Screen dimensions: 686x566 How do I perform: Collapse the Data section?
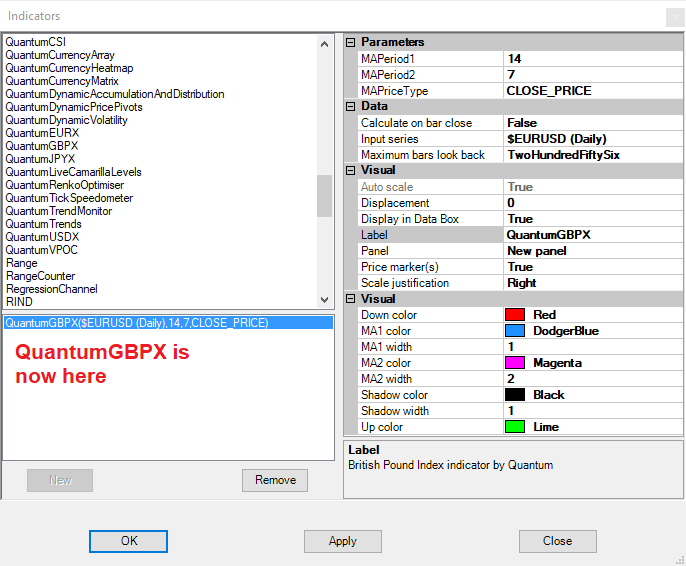tap(350, 106)
